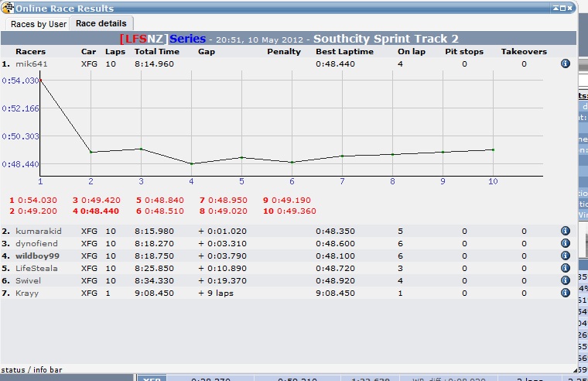The width and height of the screenshot is (588, 381).
Task: Open racer wildboy99's profile link
Action: [37, 256]
